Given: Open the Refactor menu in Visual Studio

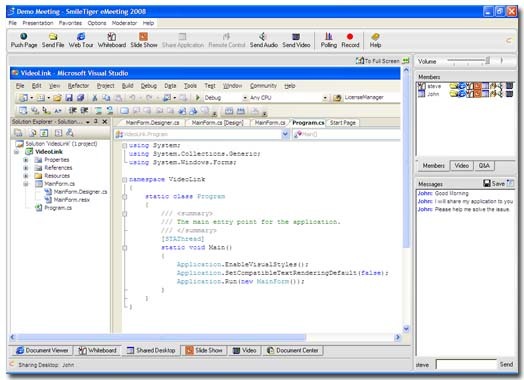Looking at the screenshot, I should [x=79, y=86].
